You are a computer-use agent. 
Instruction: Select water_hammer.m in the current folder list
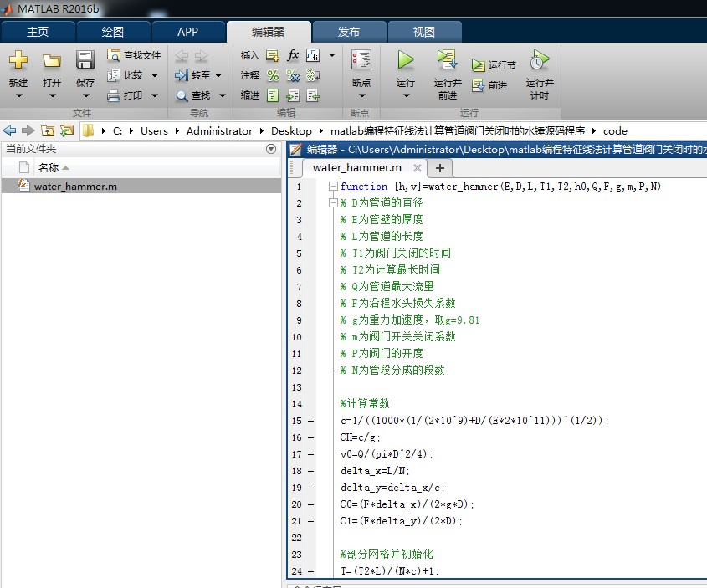pos(141,186)
